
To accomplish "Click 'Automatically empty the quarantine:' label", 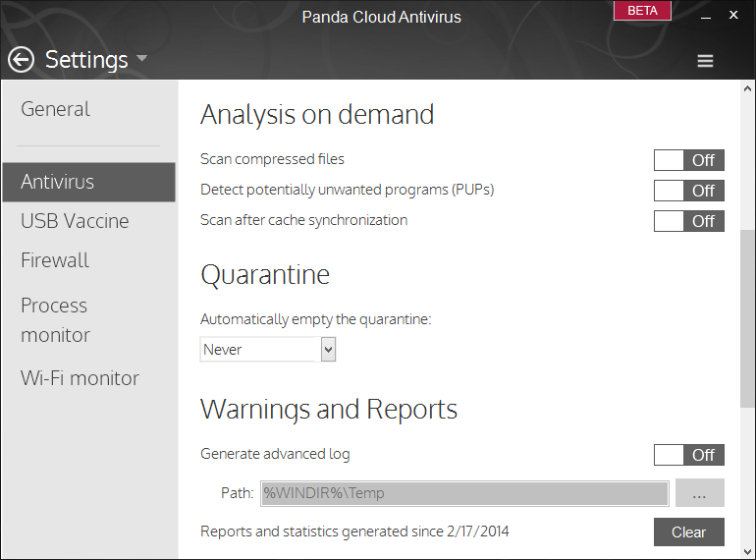I will pos(316,319).
